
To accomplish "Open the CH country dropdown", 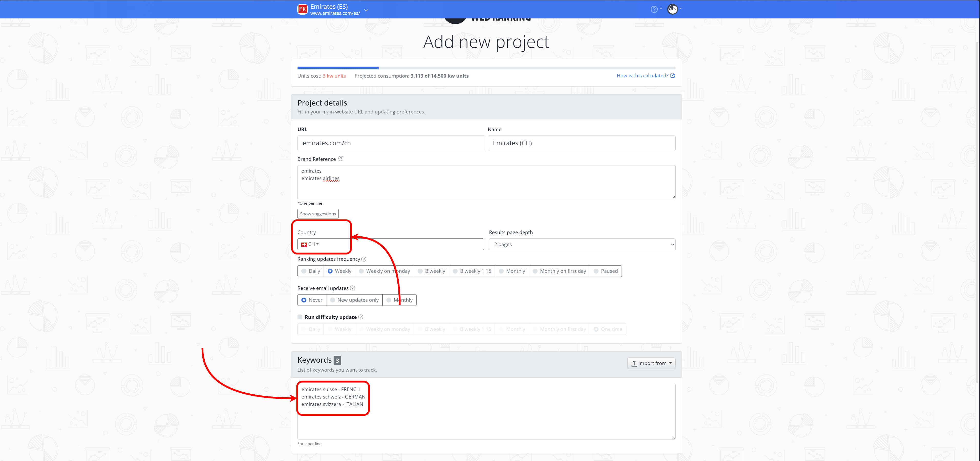I will click(x=310, y=244).
